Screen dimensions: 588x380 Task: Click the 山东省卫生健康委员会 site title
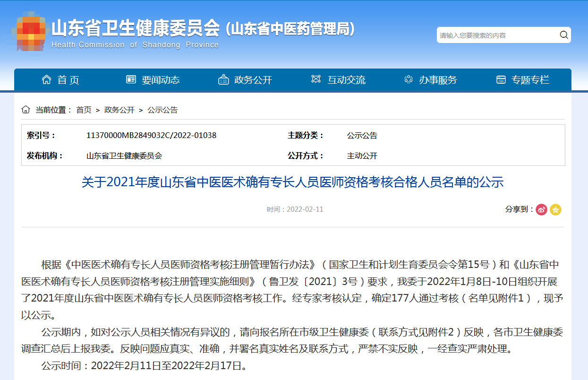pos(136,29)
